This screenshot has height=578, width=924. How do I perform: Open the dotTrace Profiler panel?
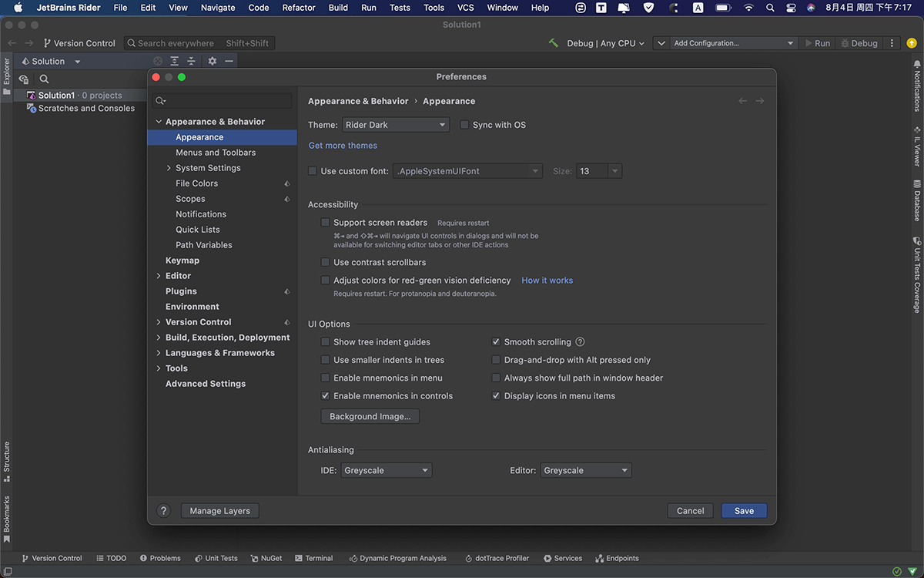click(x=497, y=558)
